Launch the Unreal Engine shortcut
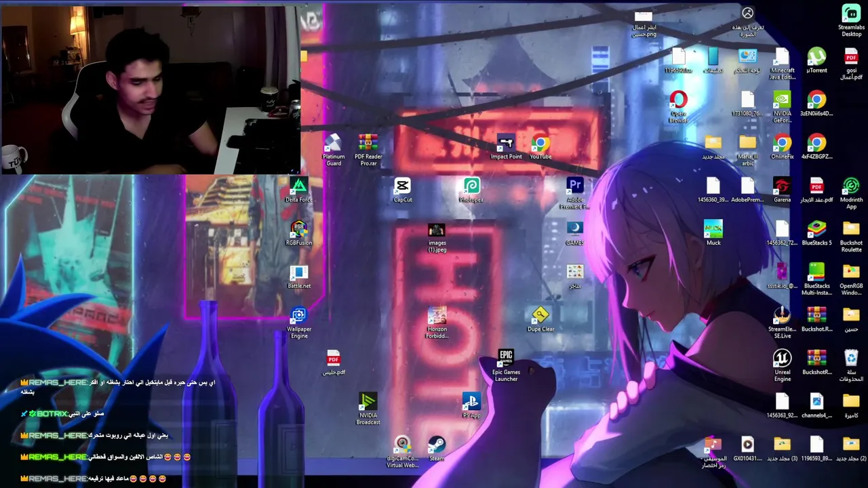 tap(782, 366)
